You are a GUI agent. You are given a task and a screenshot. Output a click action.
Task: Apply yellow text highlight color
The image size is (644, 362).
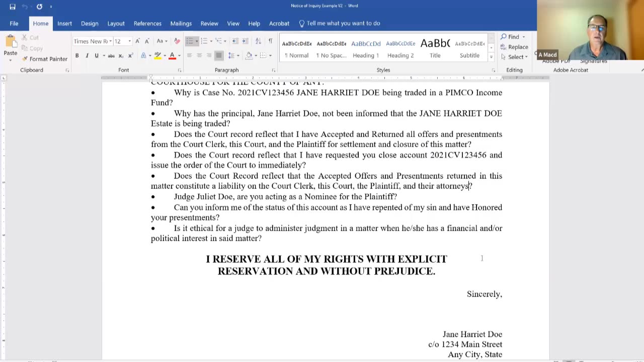157,55
